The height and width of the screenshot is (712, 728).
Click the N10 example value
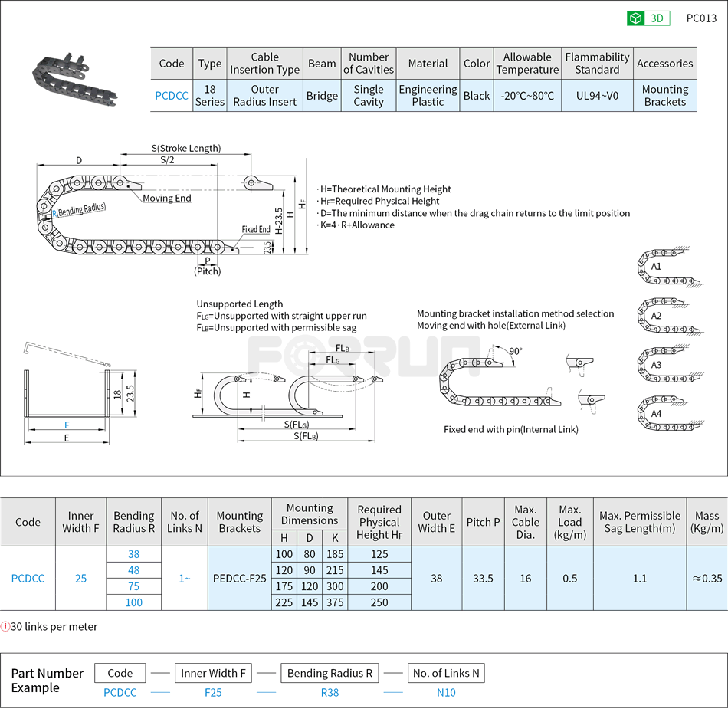[446, 692]
